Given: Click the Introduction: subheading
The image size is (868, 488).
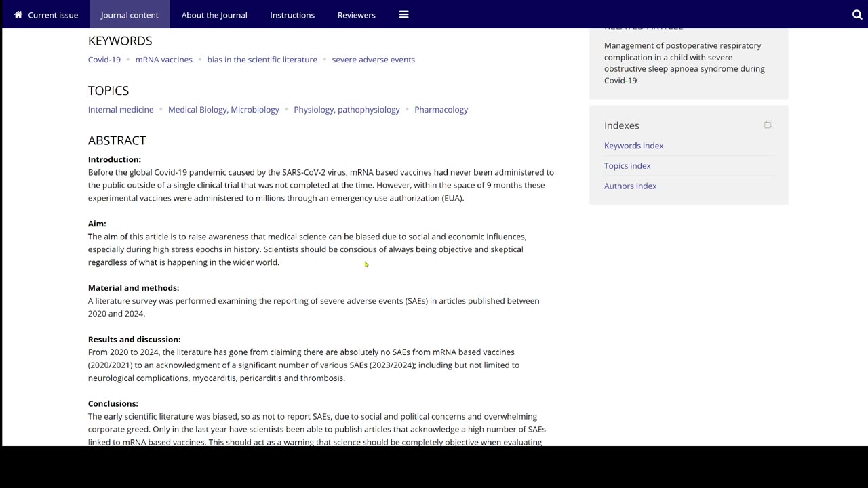Looking at the screenshot, I should (115, 159).
